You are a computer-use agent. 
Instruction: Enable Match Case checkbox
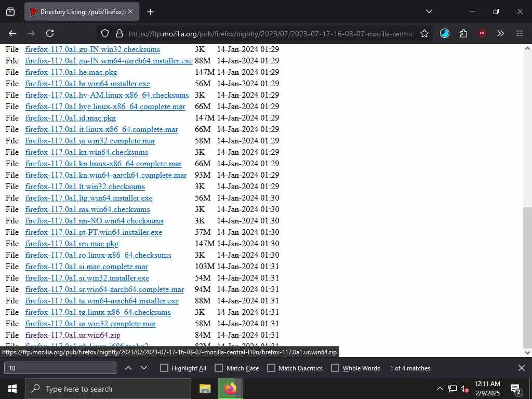click(x=219, y=368)
